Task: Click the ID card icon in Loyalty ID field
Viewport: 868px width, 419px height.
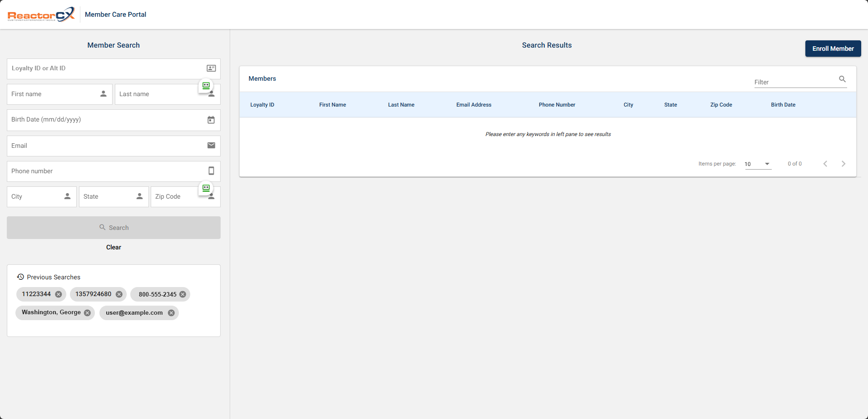Action: [x=211, y=68]
